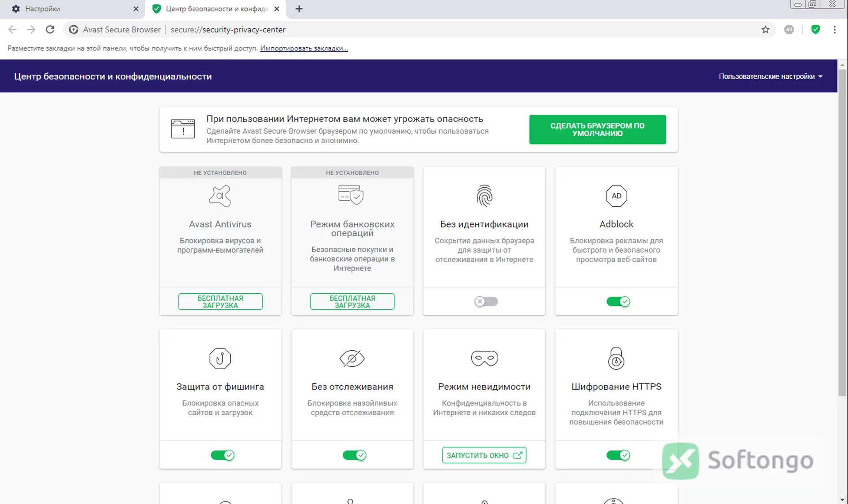Click the site info icon in address bar
The height and width of the screenshot is (504, 848).
(74, 30)
